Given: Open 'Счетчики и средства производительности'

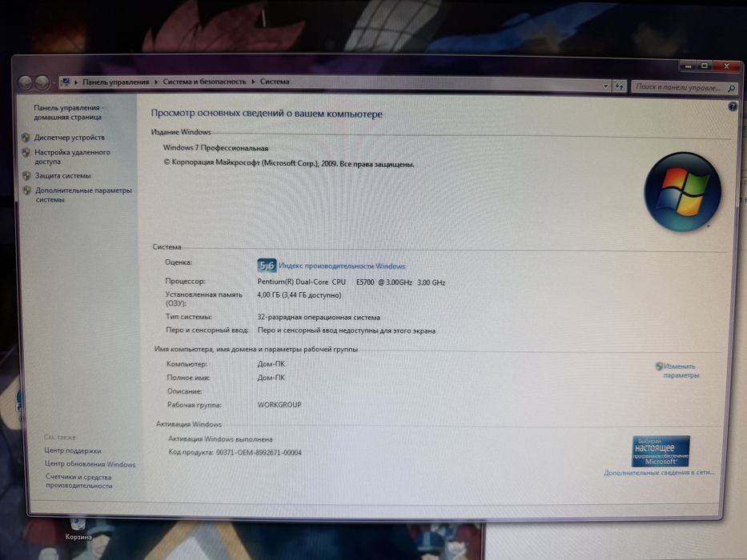Looking at the screenshot, I should [x=79, y=482].
